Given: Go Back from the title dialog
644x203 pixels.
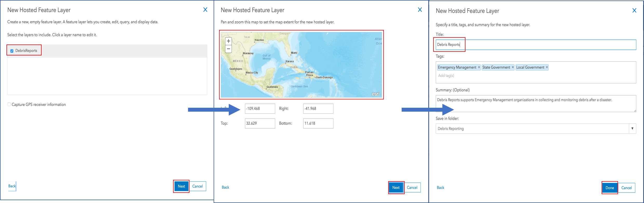Looking at the screenshot, I should [x=441, y=188].
